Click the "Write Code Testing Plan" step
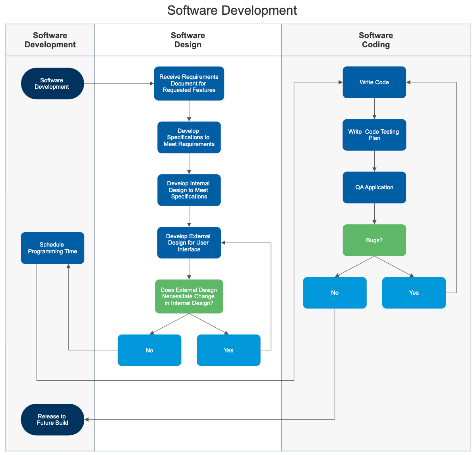 click(x=374, y=135)
